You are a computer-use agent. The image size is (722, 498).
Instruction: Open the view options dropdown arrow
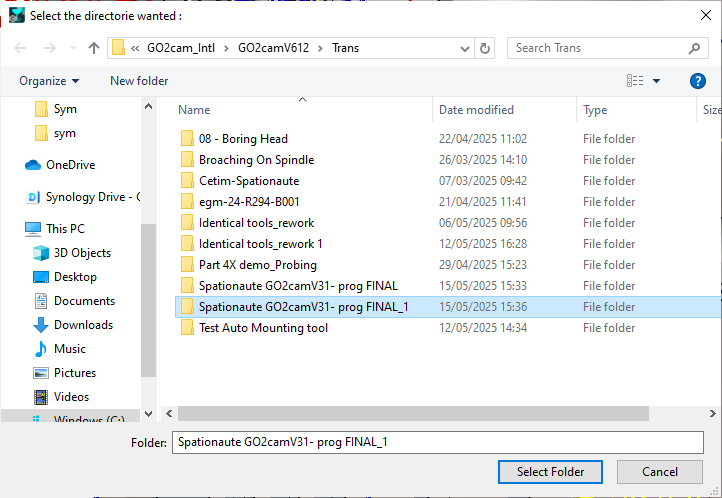click(x=657, y=81)
